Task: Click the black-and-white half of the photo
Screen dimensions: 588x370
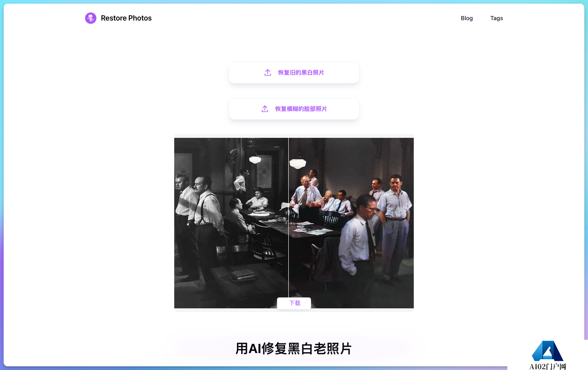Action: click(x=231, y=223)
